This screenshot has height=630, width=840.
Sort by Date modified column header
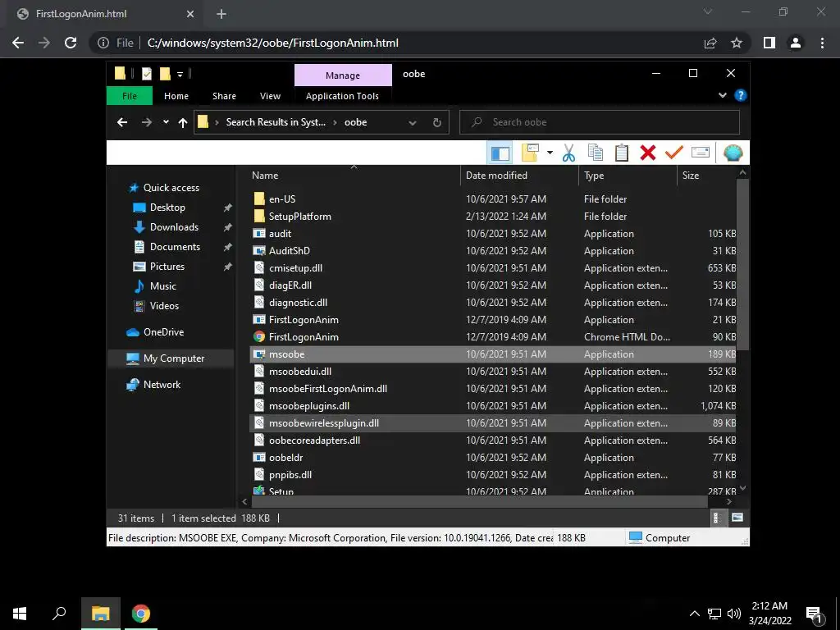(519, 176)
